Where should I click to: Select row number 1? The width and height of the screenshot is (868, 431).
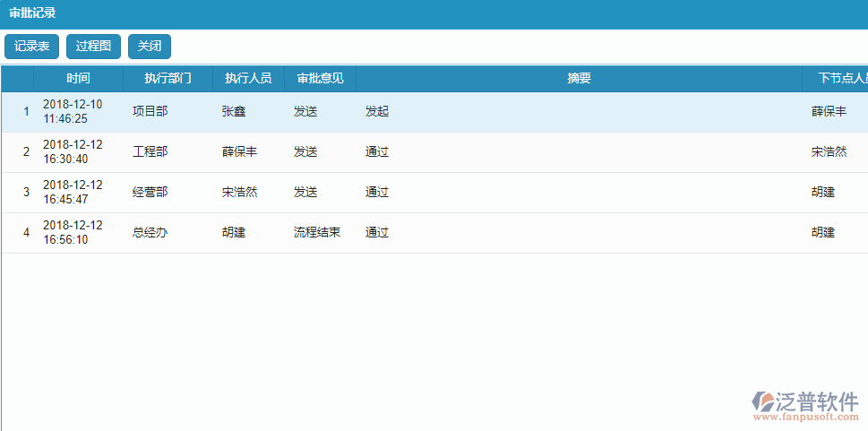tap(26, 112)
